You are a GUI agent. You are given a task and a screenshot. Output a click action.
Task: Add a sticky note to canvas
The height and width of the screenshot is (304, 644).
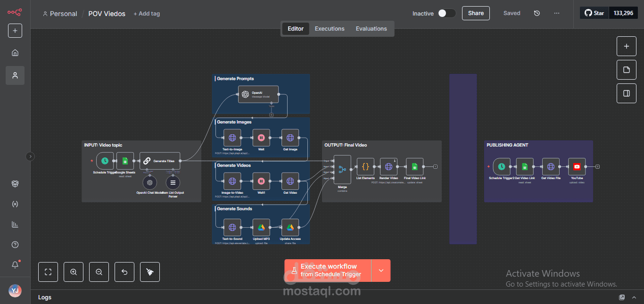tap(627, 70)
